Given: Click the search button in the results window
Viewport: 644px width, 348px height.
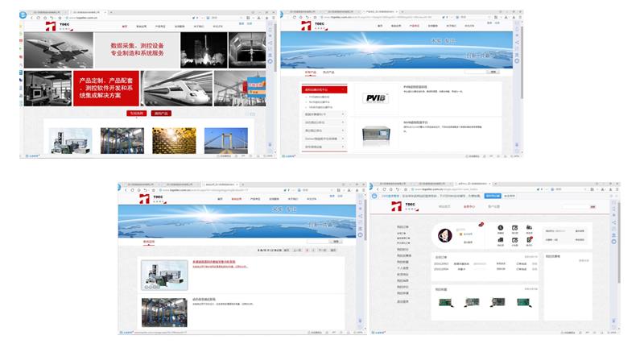Looking at the screenshot, I should pos(336,242).
